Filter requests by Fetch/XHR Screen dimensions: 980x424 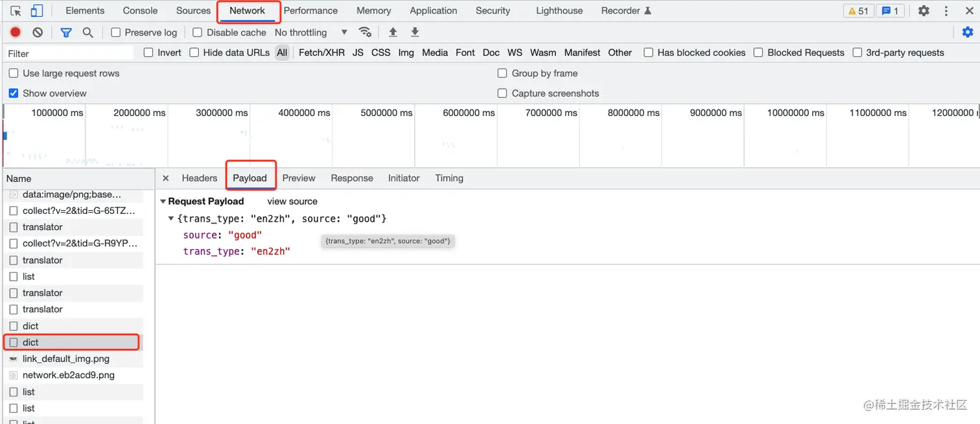click(x=321, y=53)
